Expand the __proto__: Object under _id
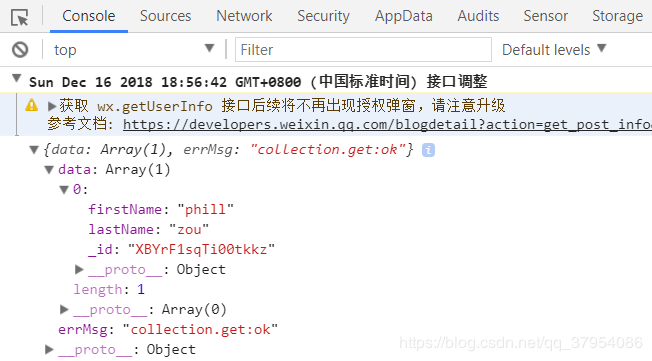652x361 pixels. pyautogui.click(x=79, y=270)
